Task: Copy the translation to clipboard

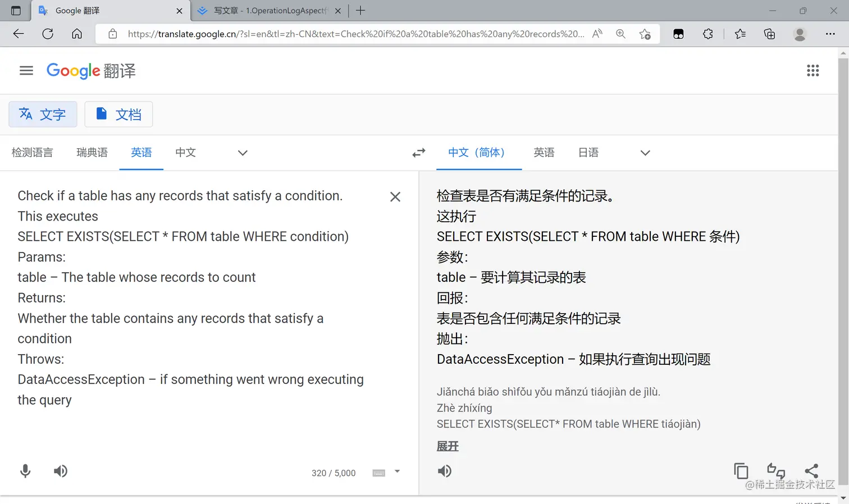Action: 741,471
